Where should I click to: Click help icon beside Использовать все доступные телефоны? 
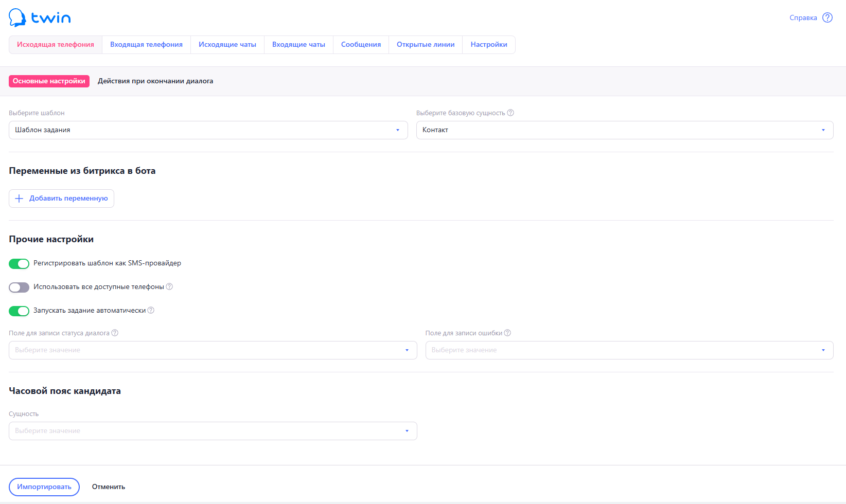tap(169, 286)
